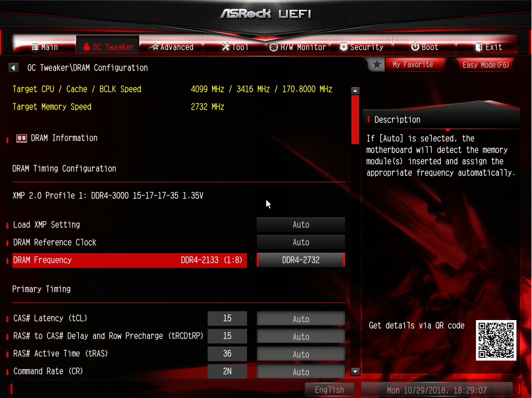Click the red scrollbar thumb
Screen dimensions: 532x398
coord(355,120)
